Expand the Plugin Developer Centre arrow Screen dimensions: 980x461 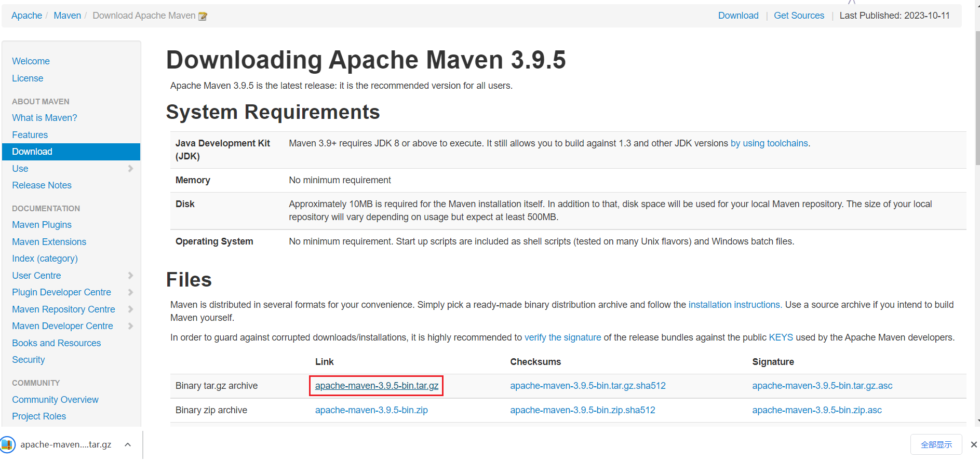[x=130, y=292]
